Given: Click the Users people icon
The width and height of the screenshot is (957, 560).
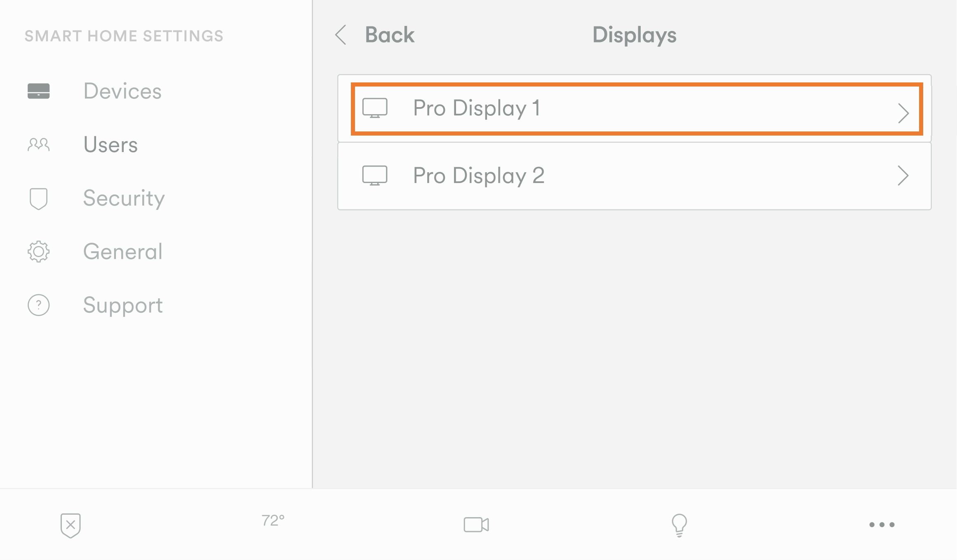Looking at the screenshot, I should tap(38, 145).
